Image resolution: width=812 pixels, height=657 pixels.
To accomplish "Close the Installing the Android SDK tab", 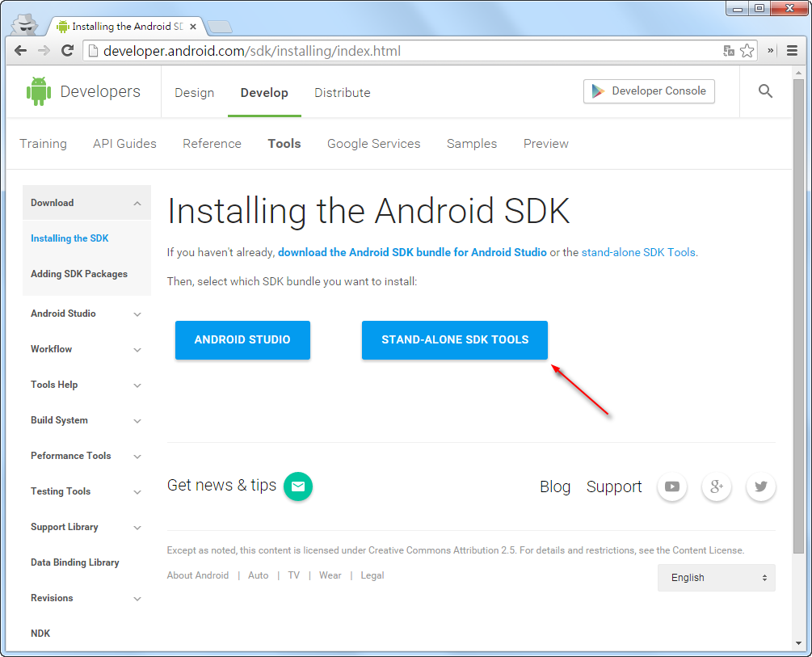I will [x=192, y=27].
